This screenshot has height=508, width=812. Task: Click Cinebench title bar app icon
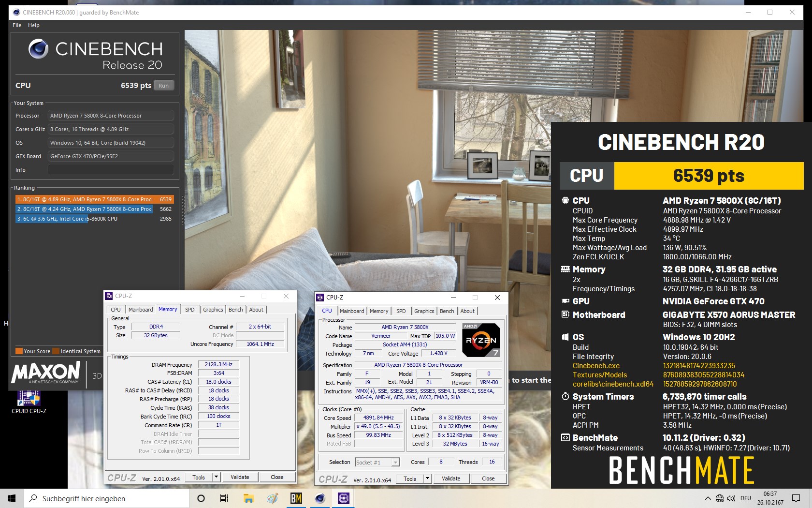click(x=16, y=12)
